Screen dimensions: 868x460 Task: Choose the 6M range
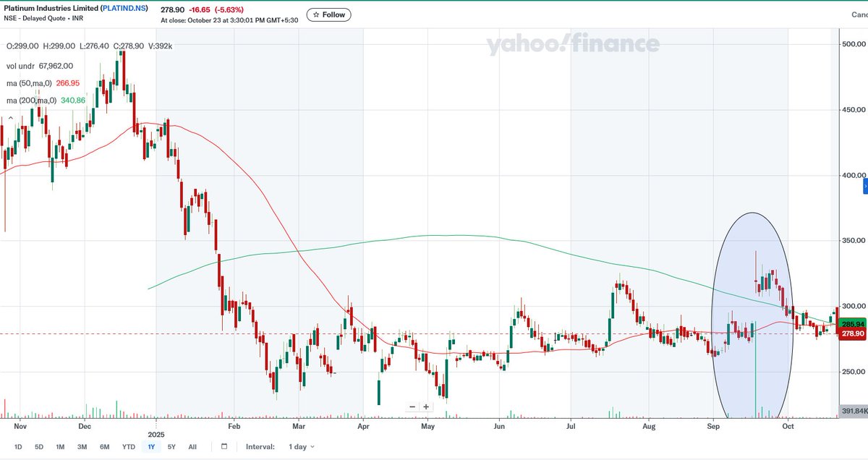point(105,447)
